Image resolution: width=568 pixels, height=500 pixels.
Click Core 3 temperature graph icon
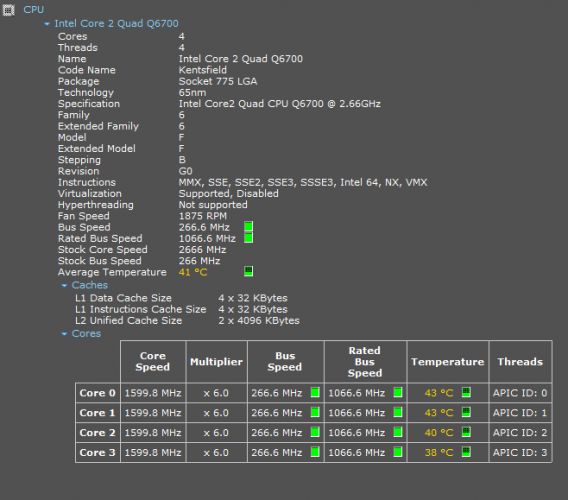click(466, 452)
